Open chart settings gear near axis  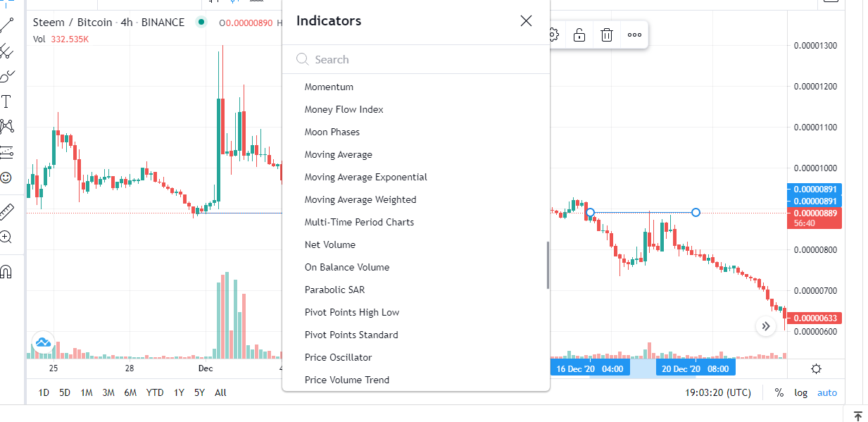coord(816,369)
